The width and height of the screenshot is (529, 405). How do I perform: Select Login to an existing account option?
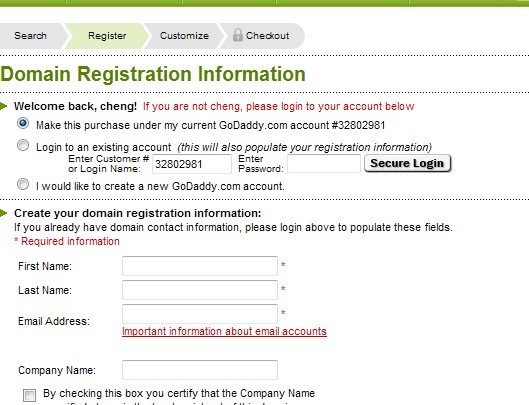pos(23,145)
